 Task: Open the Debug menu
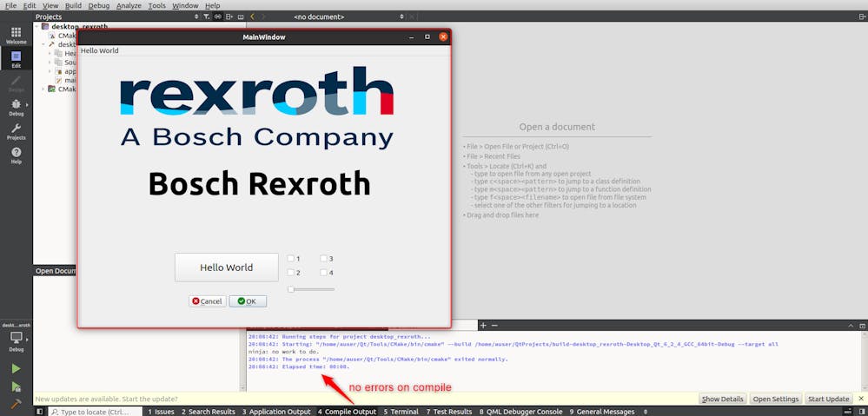coord(99,5)
